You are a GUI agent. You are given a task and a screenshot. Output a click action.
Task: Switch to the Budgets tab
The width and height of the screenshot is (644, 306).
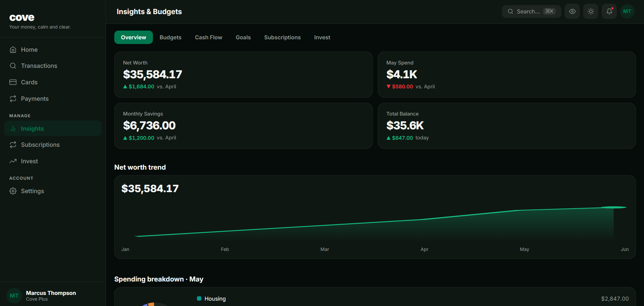[x=170, y=37]
